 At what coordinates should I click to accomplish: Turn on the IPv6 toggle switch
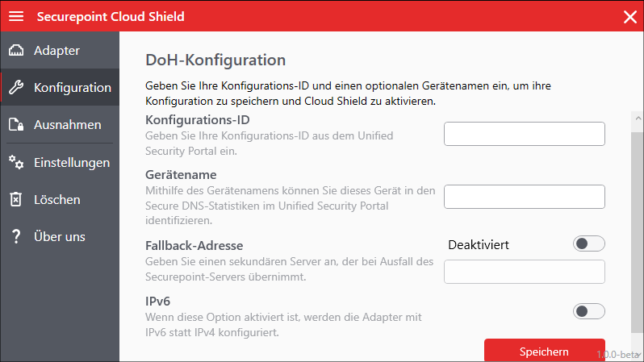pos(588,311)
